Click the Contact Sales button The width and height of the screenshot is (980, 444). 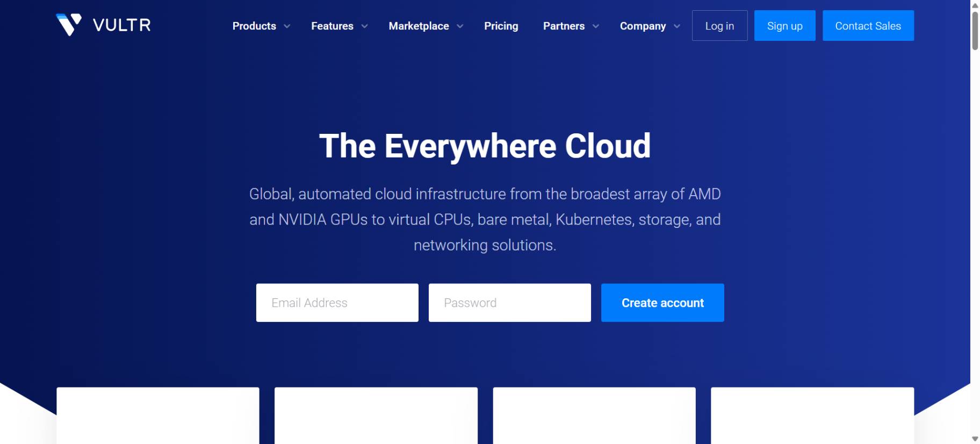pyautogui.click(x=868, y=26)
